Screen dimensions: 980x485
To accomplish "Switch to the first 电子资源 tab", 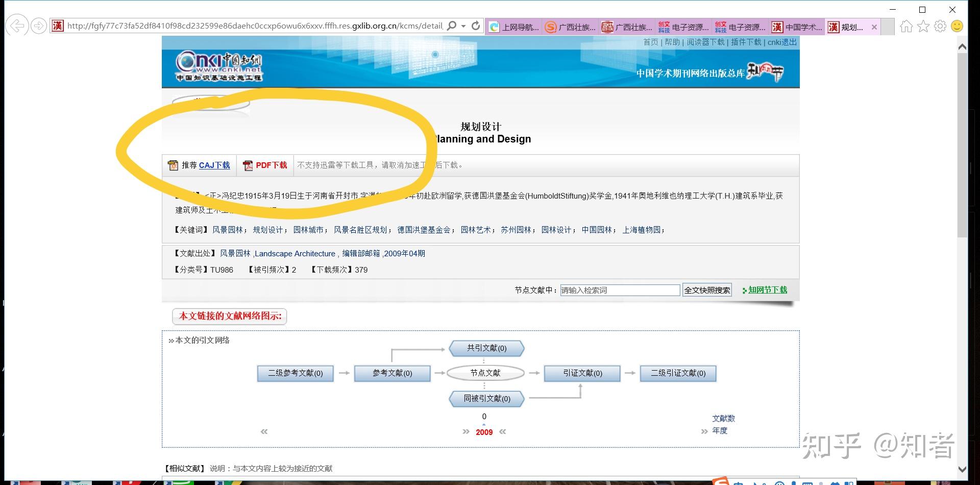I will pos(684,27).
